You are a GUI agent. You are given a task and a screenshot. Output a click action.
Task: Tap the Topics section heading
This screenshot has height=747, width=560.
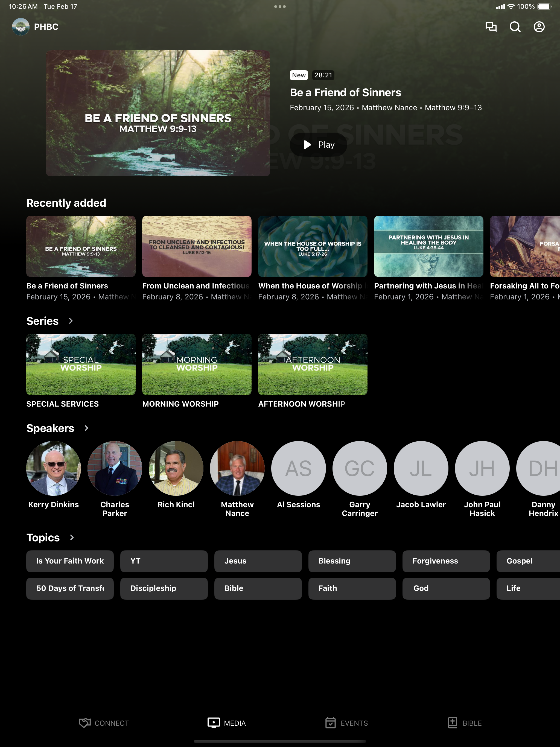click(43, 538)
